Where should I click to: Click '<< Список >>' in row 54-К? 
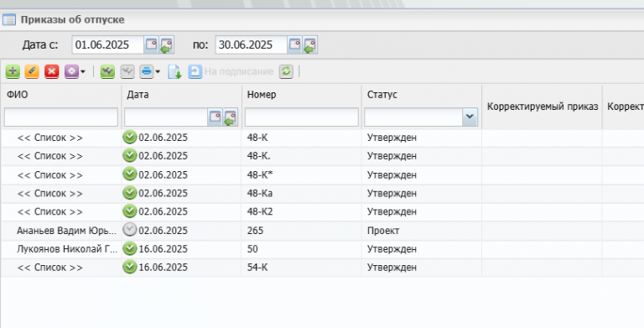(49, 268)
